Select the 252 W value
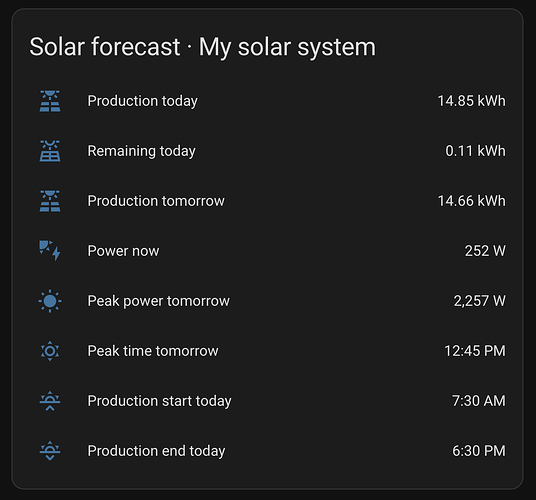536x500 pixels. [485, 251]
